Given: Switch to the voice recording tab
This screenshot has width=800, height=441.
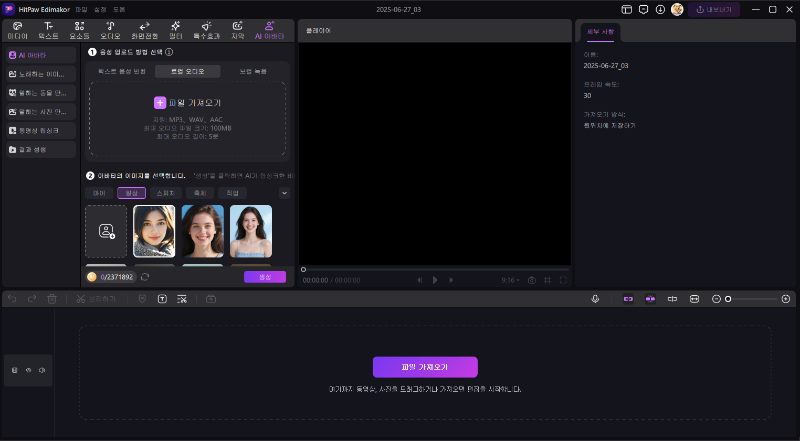Looking at the screenshot, I should (253, 71).
